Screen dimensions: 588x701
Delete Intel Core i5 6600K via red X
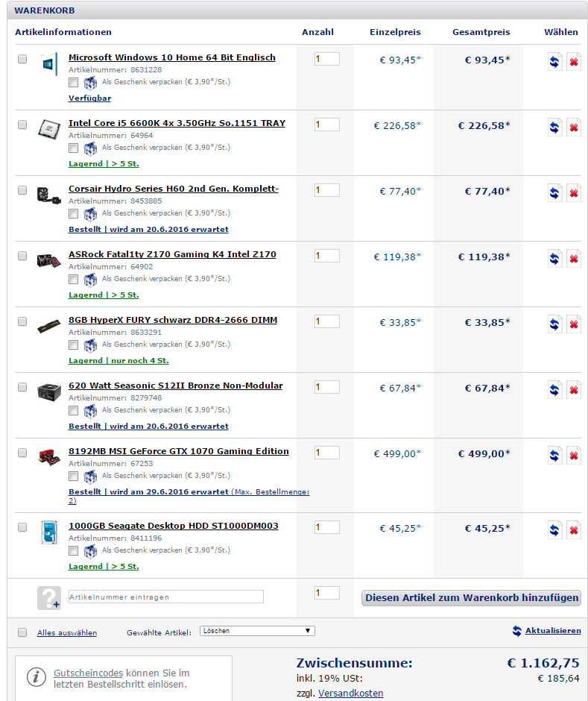pos(574,128)
